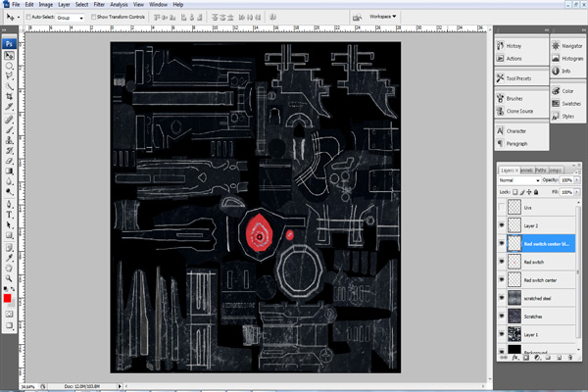Hide Layer 2 with its eye icon
588x392 pixels.
502,225
